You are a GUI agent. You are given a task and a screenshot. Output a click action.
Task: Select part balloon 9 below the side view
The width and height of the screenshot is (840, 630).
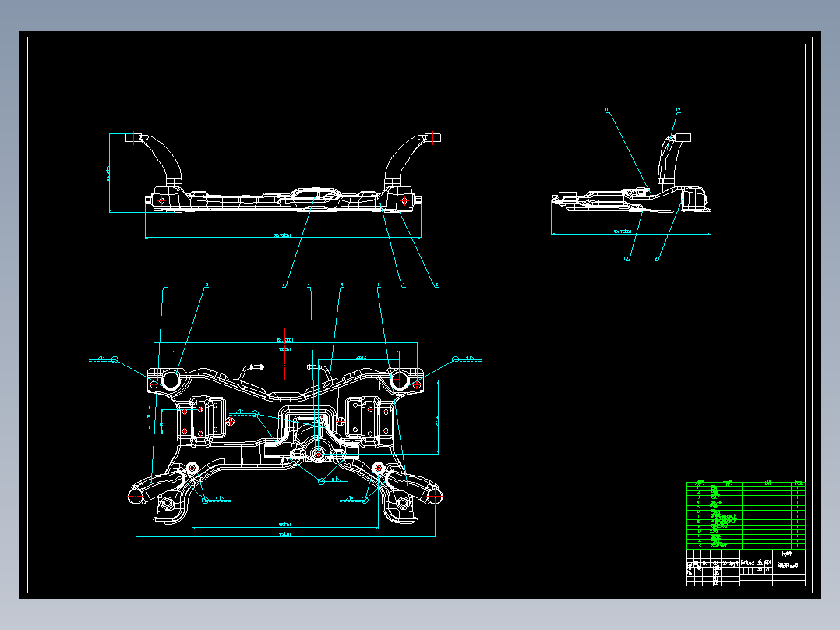click(x=656, y=258)
